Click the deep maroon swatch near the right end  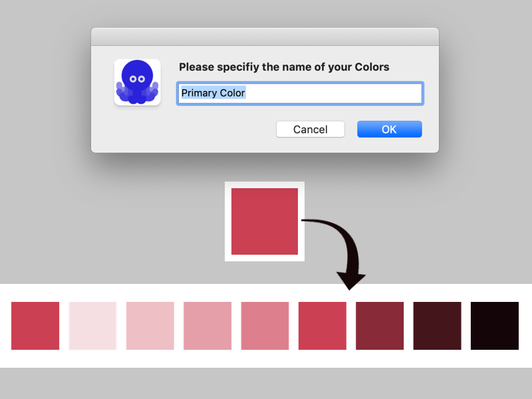[x=380, y=325]
